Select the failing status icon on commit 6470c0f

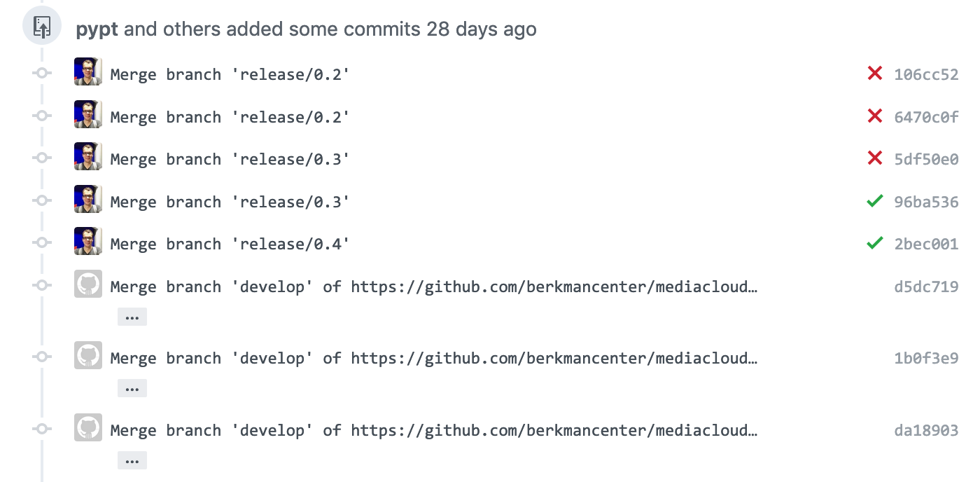point(875,116)
